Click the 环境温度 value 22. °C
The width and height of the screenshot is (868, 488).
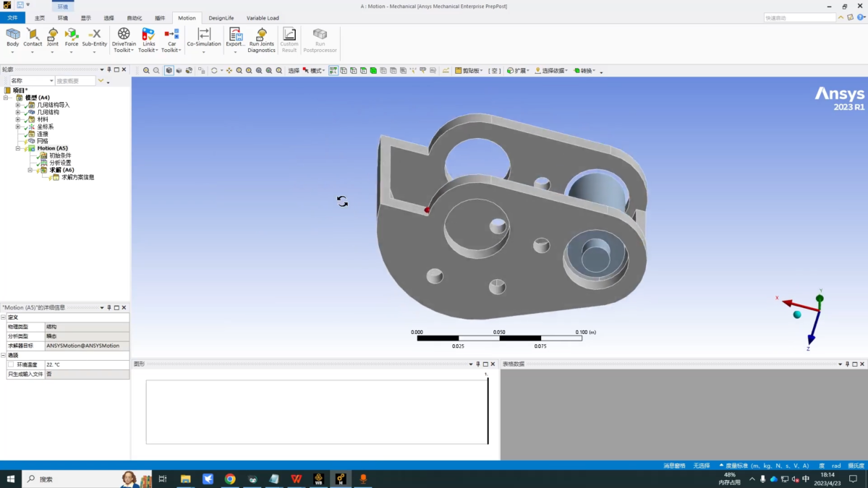tap(87, 365)
